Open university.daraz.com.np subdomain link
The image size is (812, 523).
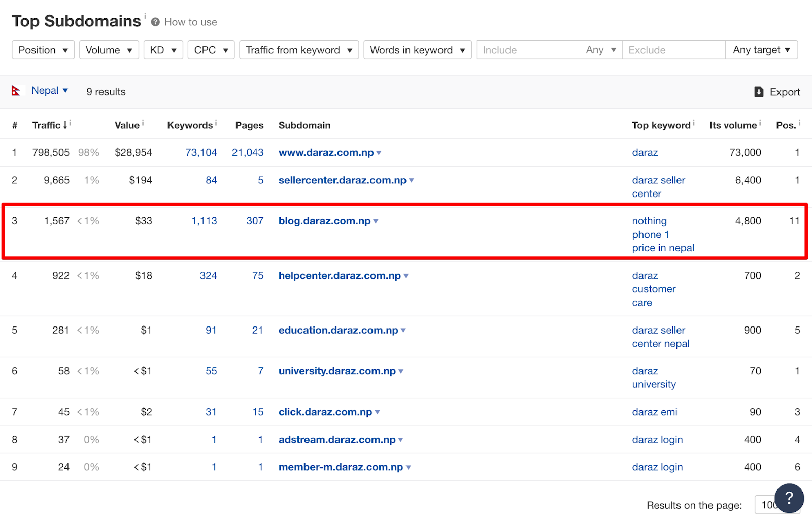[337, 371]
